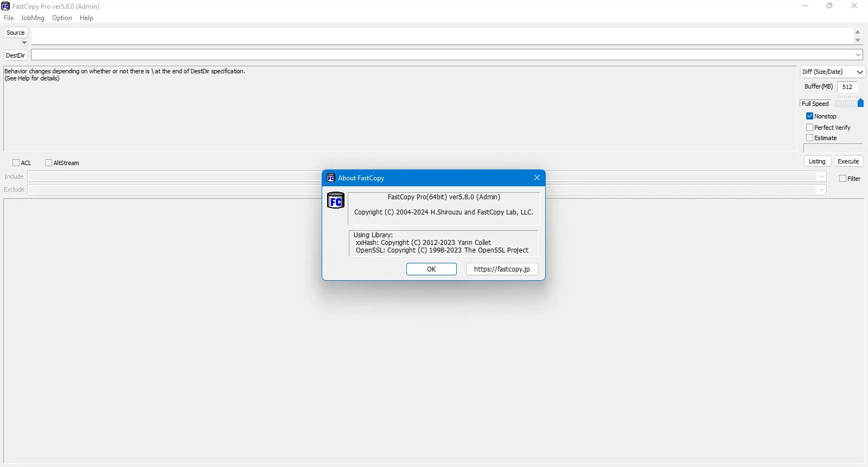Image resolution: width=868 pixels, height=467 pixels.
Task: Click OK in the About FastCopy dialog
Action: pos(431,269)
